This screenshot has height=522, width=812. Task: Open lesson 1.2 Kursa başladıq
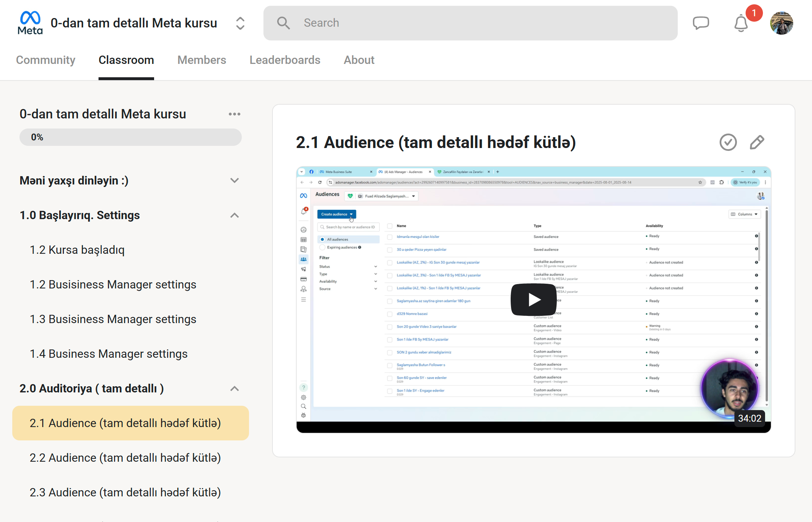click(77, 250)
